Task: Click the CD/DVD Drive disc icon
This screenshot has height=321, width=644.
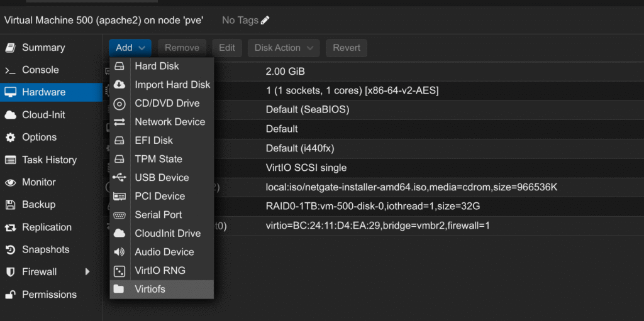Action: tap(119, 104)
